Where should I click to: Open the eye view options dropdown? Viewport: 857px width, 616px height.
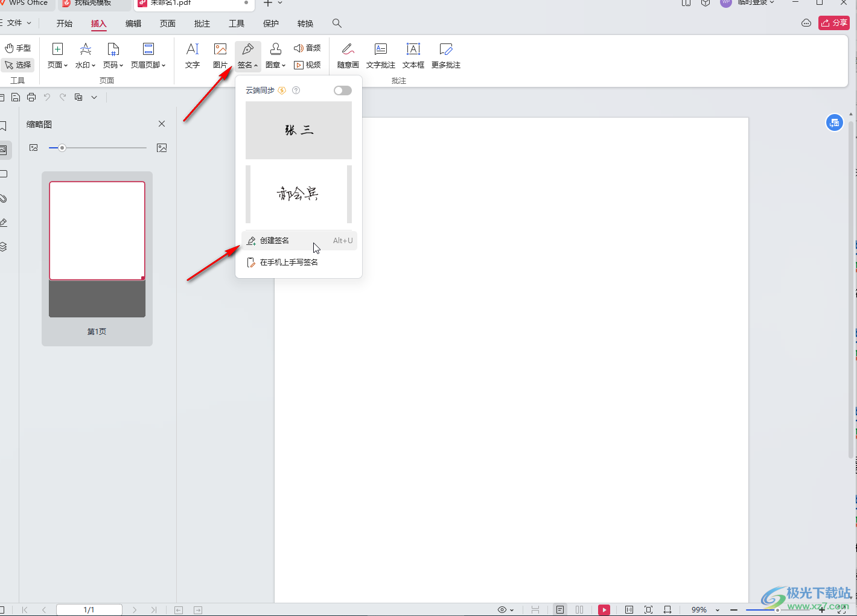click(x=506, y=610)
